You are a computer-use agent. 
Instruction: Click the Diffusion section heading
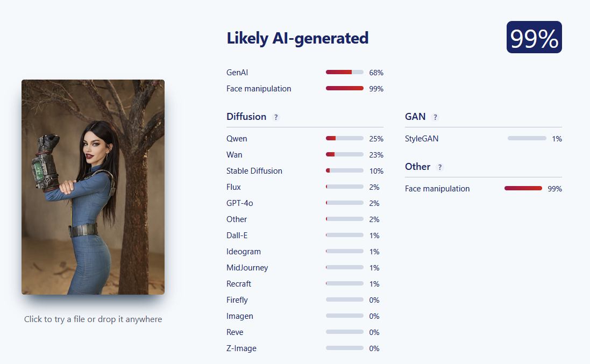tap(246, 117)
